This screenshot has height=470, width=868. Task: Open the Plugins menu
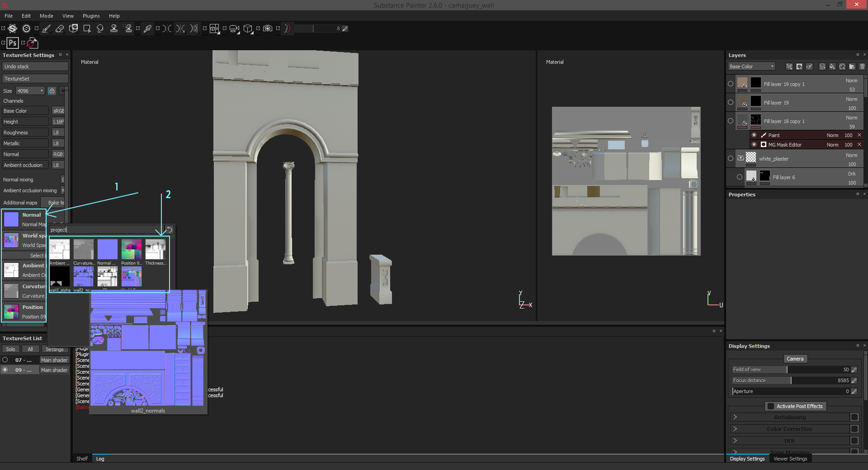91,16
